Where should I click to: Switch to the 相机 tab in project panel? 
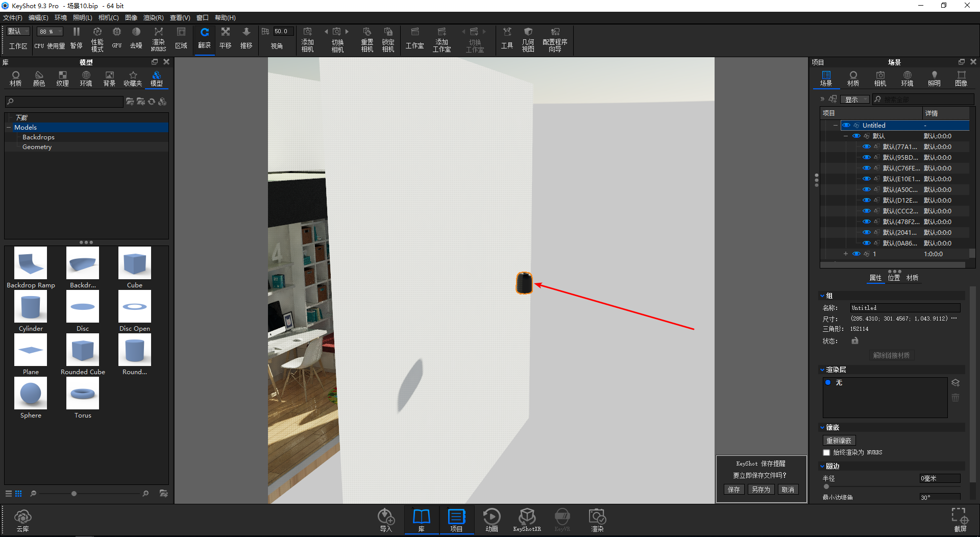tap(880, 79)
